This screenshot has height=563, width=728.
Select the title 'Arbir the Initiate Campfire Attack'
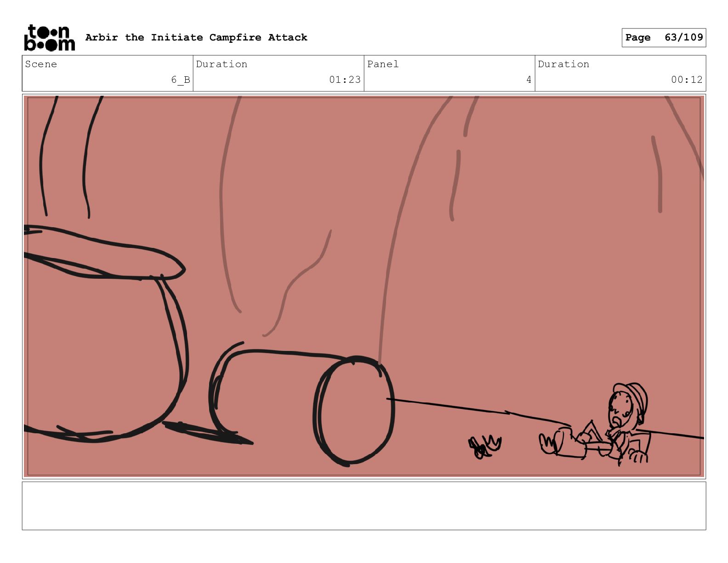tap(196, 37)
